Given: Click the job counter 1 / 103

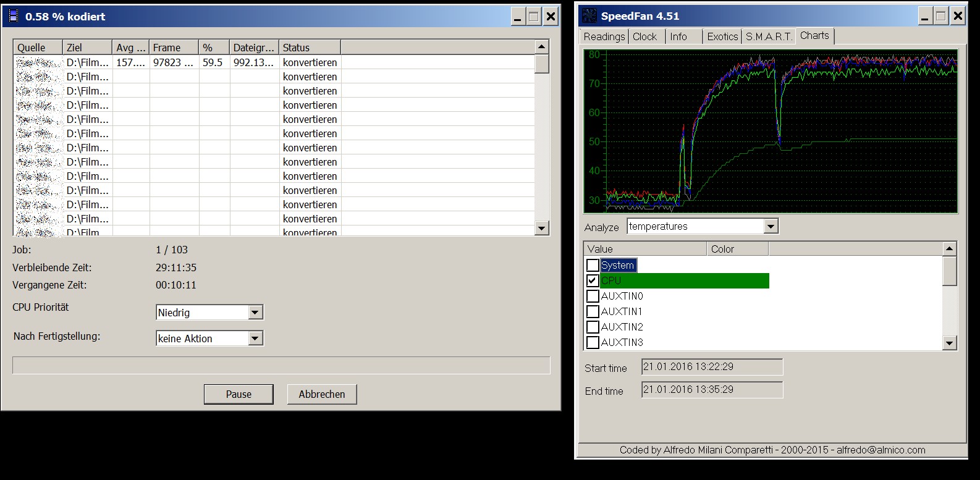Looking at the screenshot, I should pyautogui.click(x=172, y=250).
